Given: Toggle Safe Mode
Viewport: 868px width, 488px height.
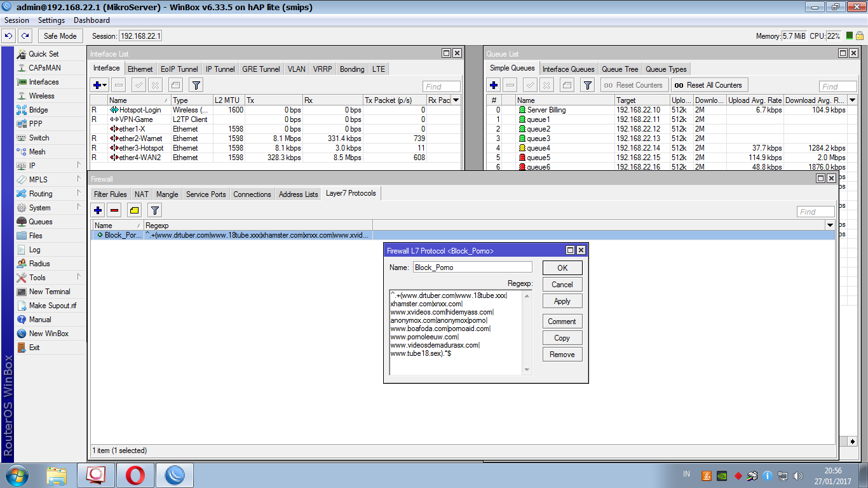Looking at the screenshot, I should point(60,36).
